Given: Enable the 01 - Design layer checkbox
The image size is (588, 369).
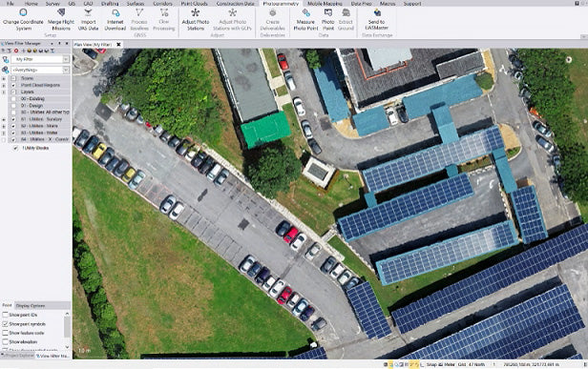Looking at the screenshot, I should pyautogui.click(x=13, y=106).
